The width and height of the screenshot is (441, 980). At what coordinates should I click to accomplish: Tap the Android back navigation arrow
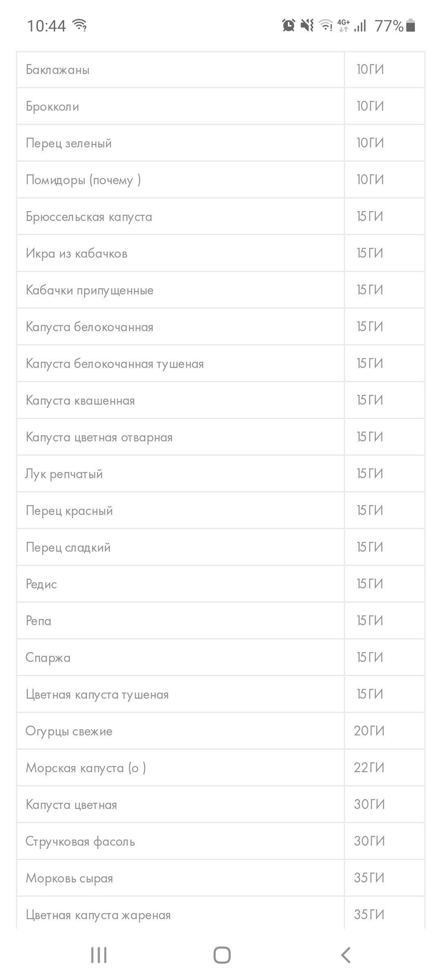click(345, 955)
